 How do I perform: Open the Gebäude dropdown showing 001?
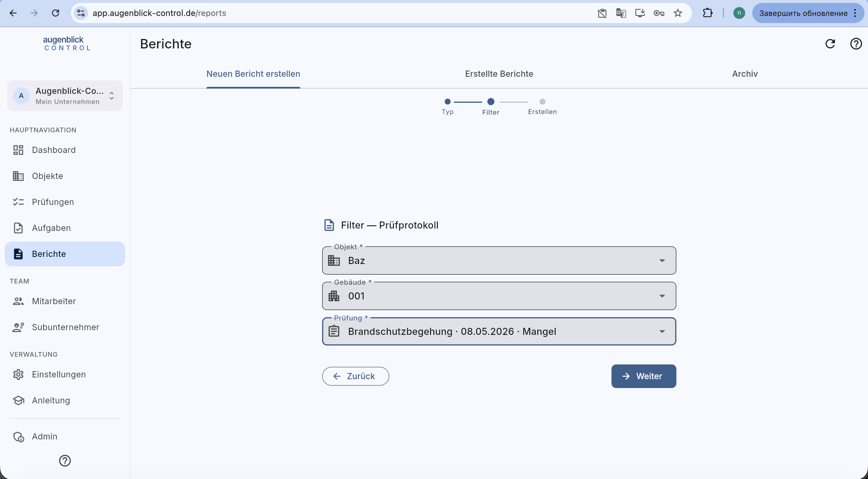[499, 296]
